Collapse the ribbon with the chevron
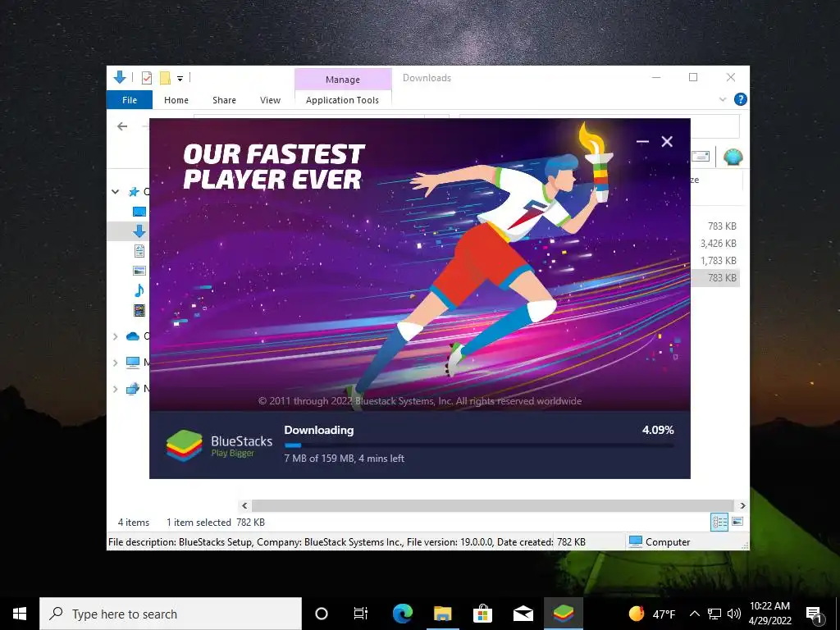The width and height of the screenshot is (840, 630). click(x=722, y=99)
